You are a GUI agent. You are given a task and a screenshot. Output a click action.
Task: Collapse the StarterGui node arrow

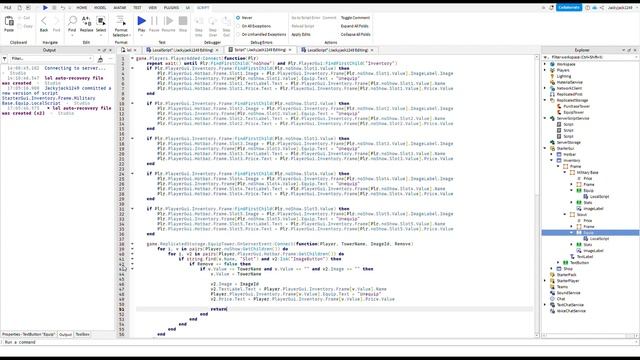click(545, 148)
